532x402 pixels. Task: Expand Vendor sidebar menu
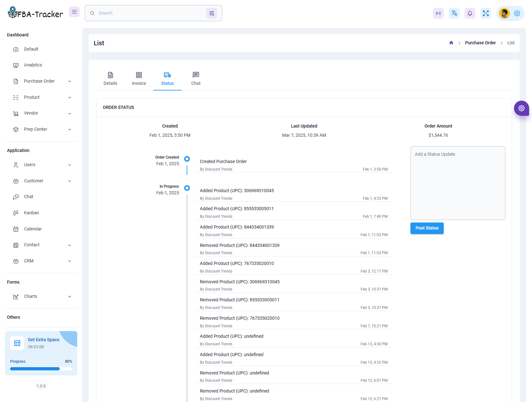point(41,113)
